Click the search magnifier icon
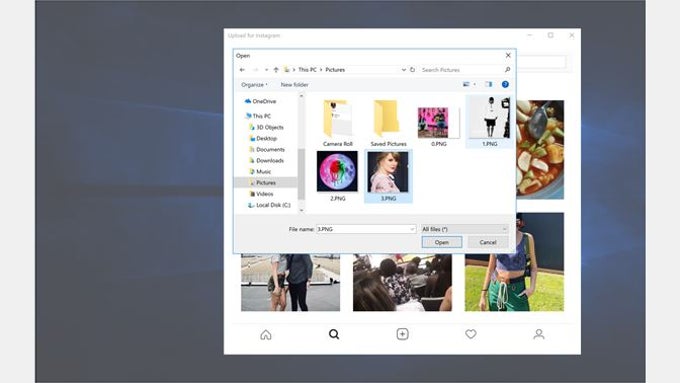 pos(507,69)
